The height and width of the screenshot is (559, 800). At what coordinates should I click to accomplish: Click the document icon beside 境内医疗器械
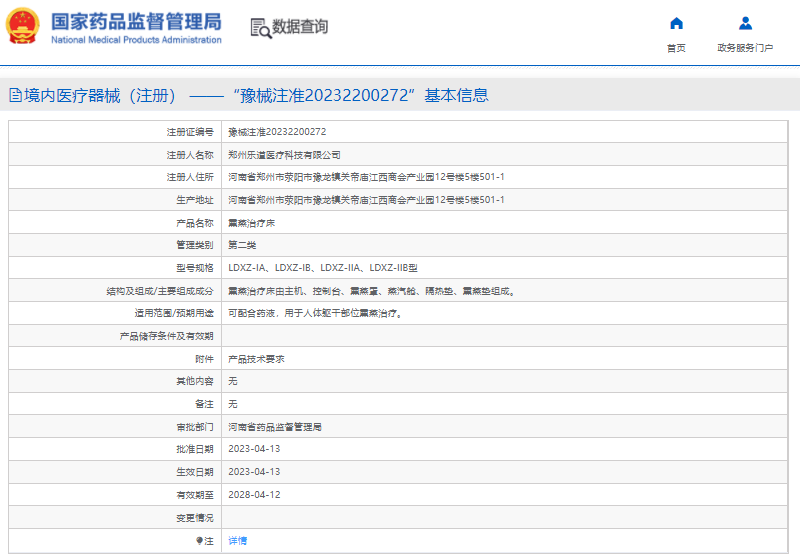click(x=15, y=95)
